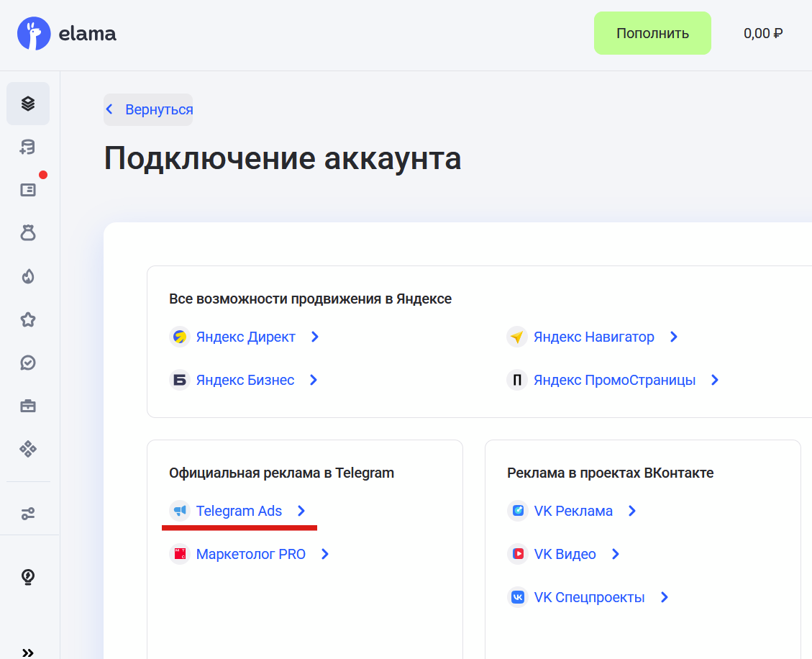Open the star sidebar icon
Image resolution: width=812 pixels, height=659 pixels.
coord(28,319)
